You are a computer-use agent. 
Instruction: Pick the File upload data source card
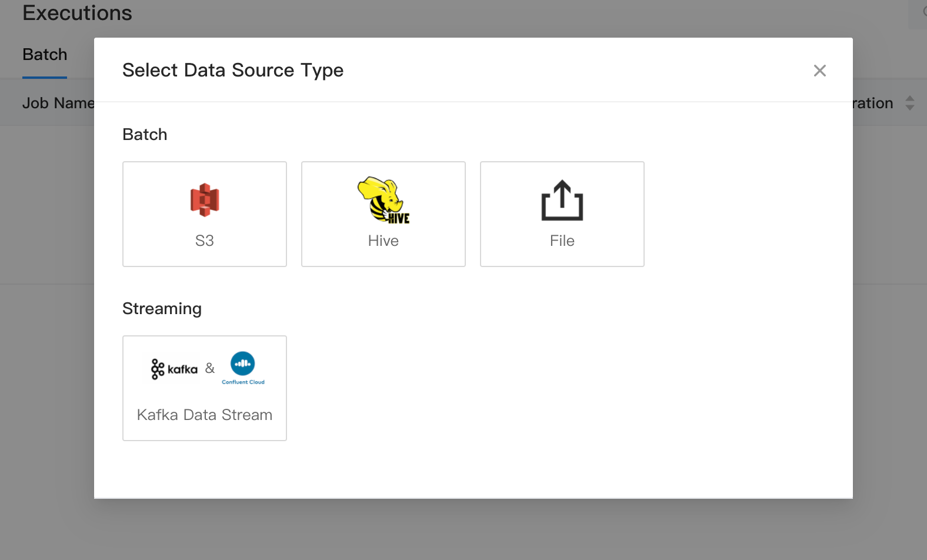coord(562,214)
